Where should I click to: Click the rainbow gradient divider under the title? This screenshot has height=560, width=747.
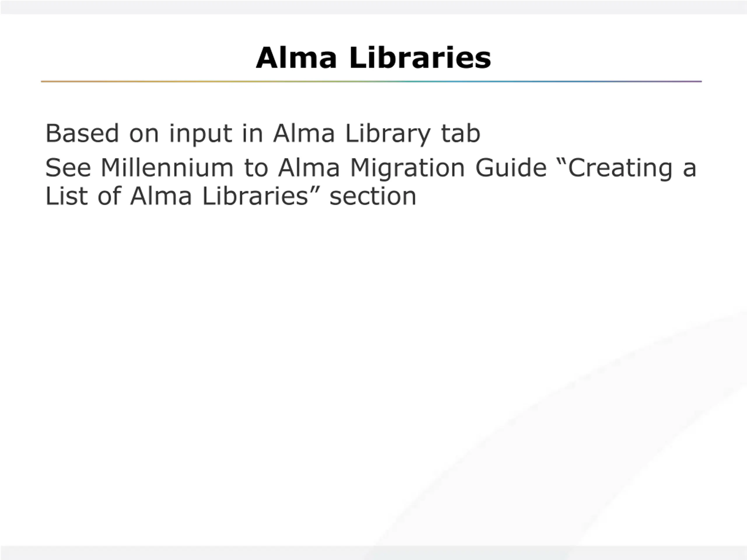[x=371, y=81]
